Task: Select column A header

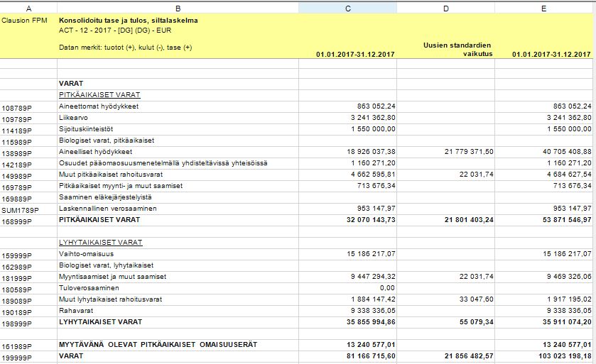Action: point(28,9)
